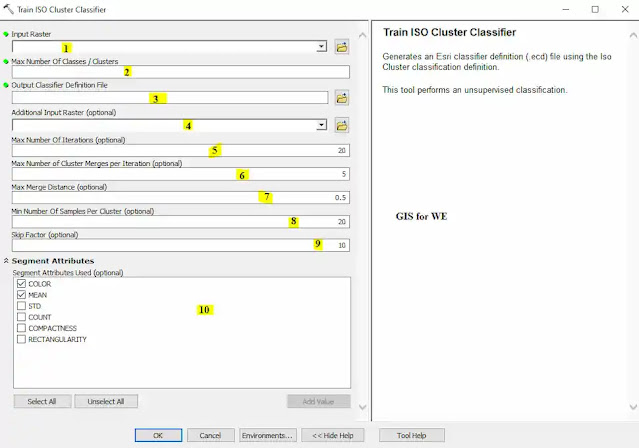Click the 'Segment Attributes Used (optional)' label

(68, 273)
